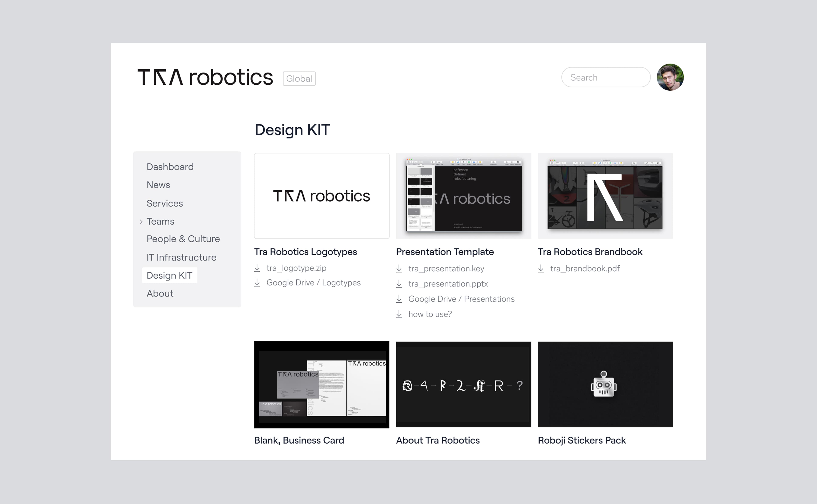Click the download icon for Google Drive / Presentations
Viewport: 817px width, 504px height.
pyautogui.click(x=400, y=299)
